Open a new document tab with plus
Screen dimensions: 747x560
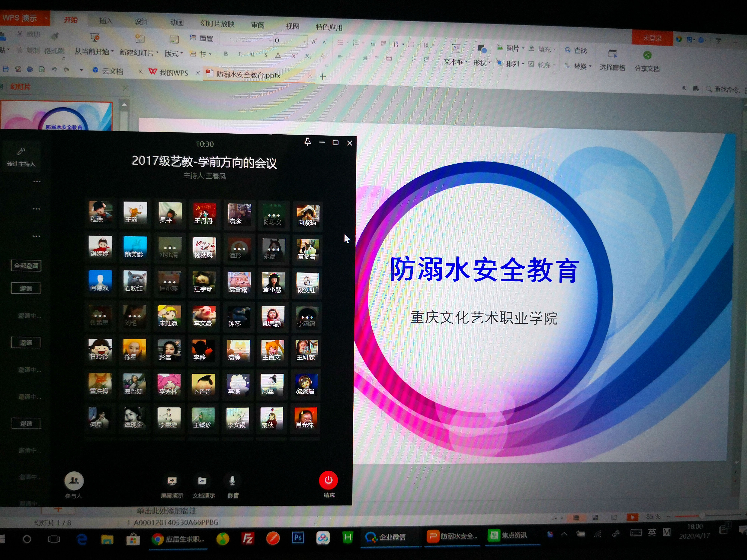click(x=323, y=77)
